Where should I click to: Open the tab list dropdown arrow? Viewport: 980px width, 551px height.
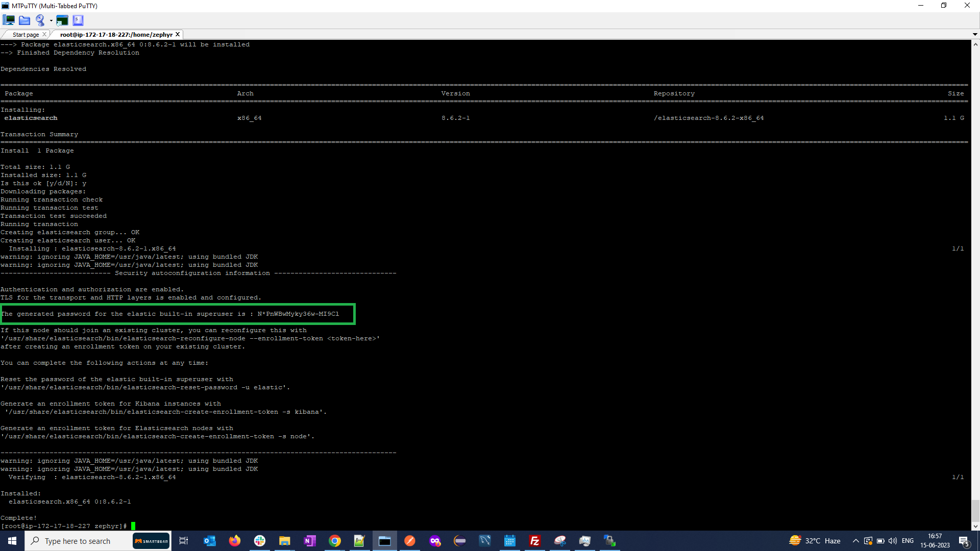pos(975,35)
